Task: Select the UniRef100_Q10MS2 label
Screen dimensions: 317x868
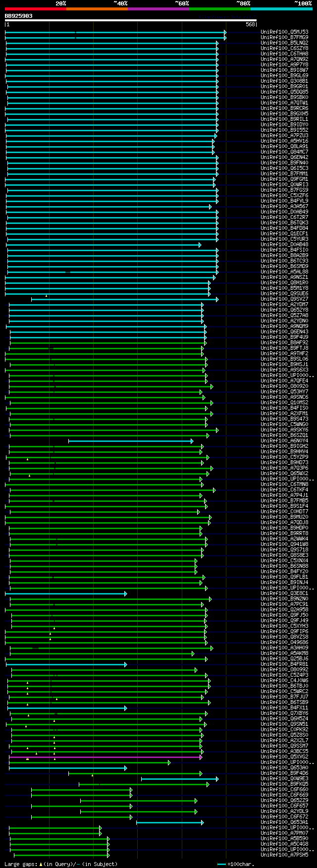Action: 284,403
